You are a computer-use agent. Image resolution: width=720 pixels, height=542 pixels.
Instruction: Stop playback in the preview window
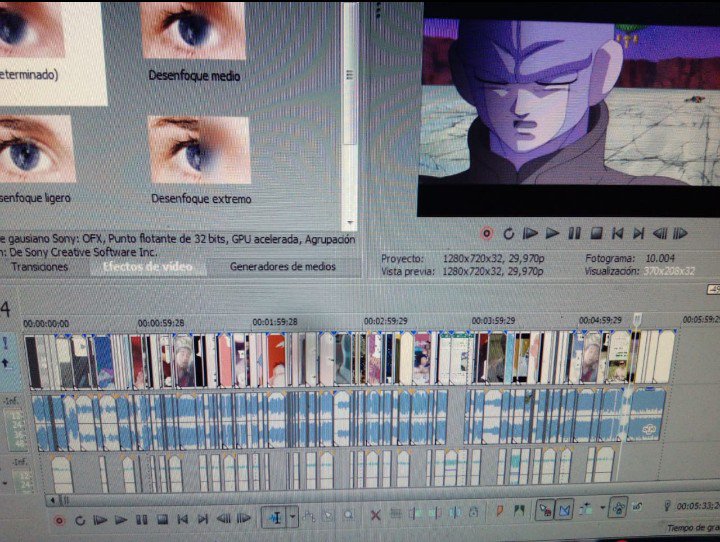[596, 233]
